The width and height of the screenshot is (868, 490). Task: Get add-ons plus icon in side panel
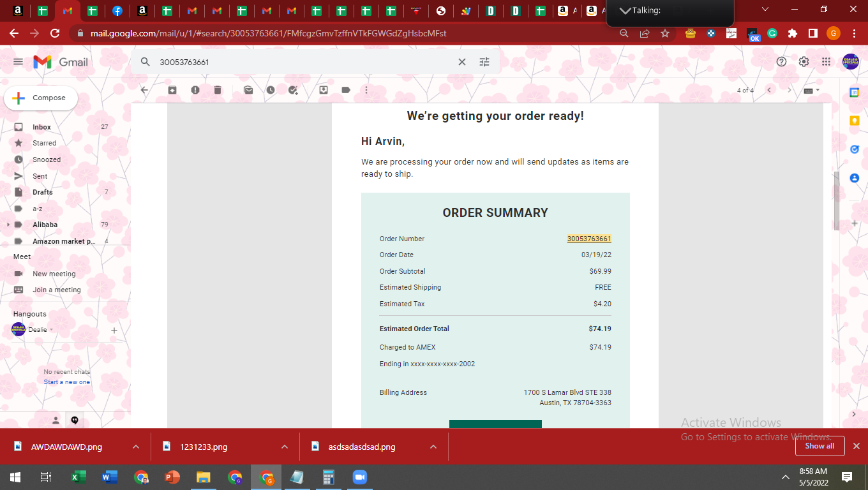coord(855,223)
